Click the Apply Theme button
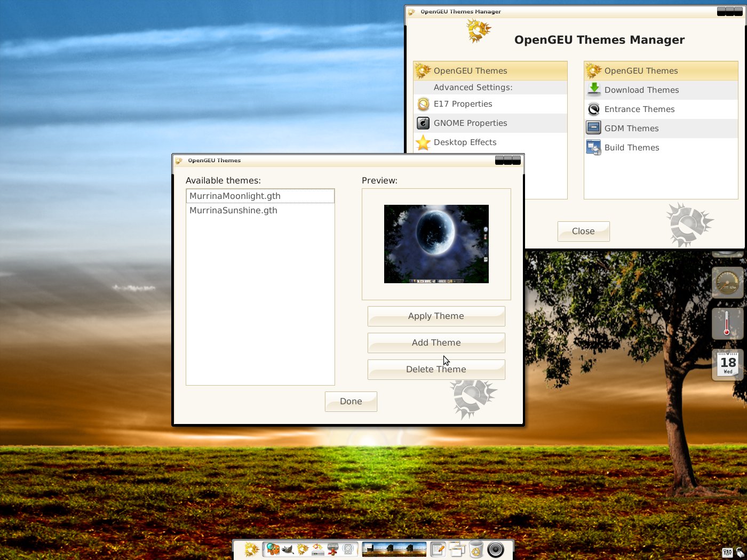Viewport: 747px width, 560px height. pos(436,316)
